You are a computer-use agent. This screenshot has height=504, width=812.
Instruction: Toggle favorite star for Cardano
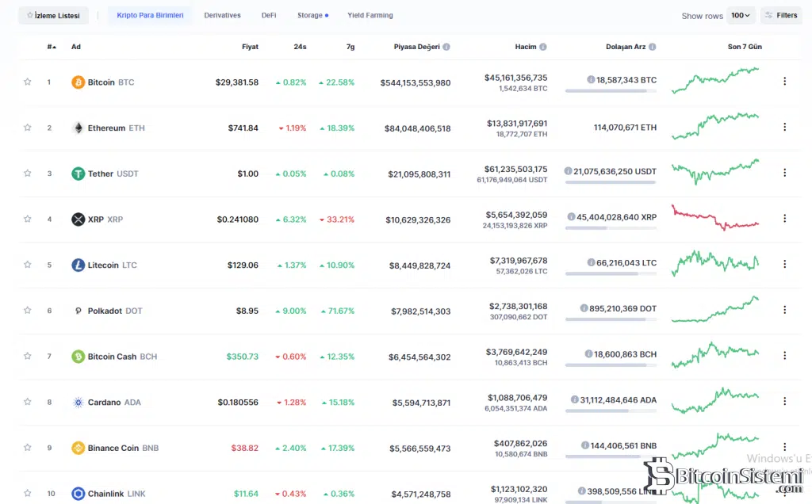[28, 402]
